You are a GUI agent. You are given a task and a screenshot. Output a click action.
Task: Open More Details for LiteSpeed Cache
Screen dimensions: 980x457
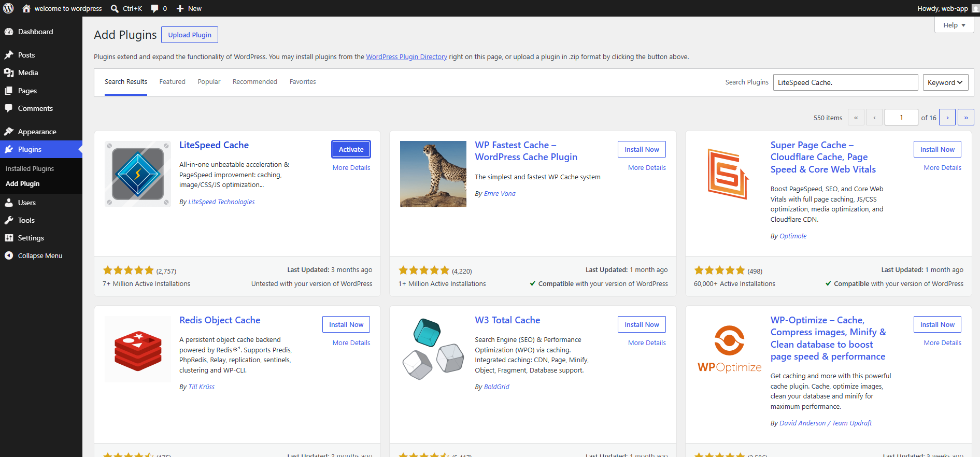tap(351, 167)
